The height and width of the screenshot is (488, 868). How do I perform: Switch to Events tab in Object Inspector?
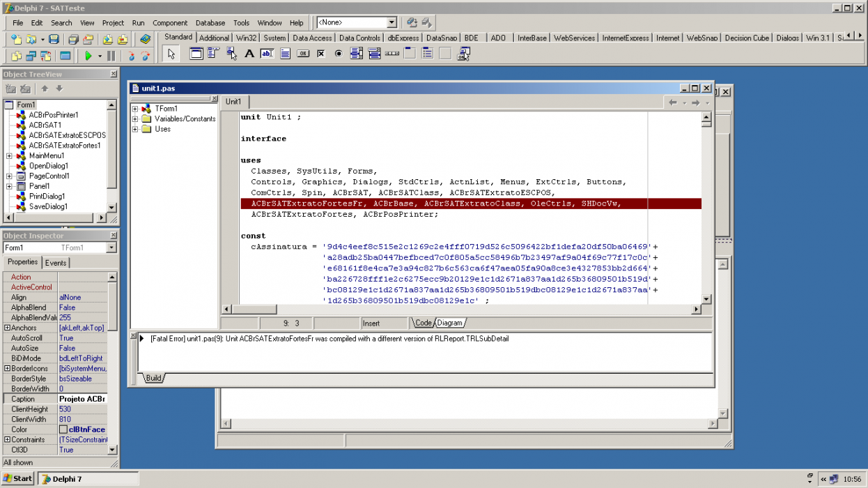(56, 263)
